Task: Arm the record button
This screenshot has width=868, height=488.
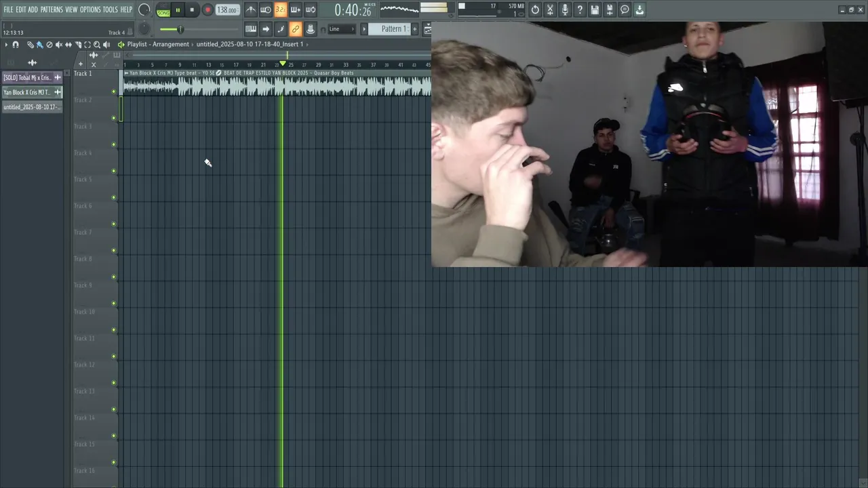Action: [208, 10]
